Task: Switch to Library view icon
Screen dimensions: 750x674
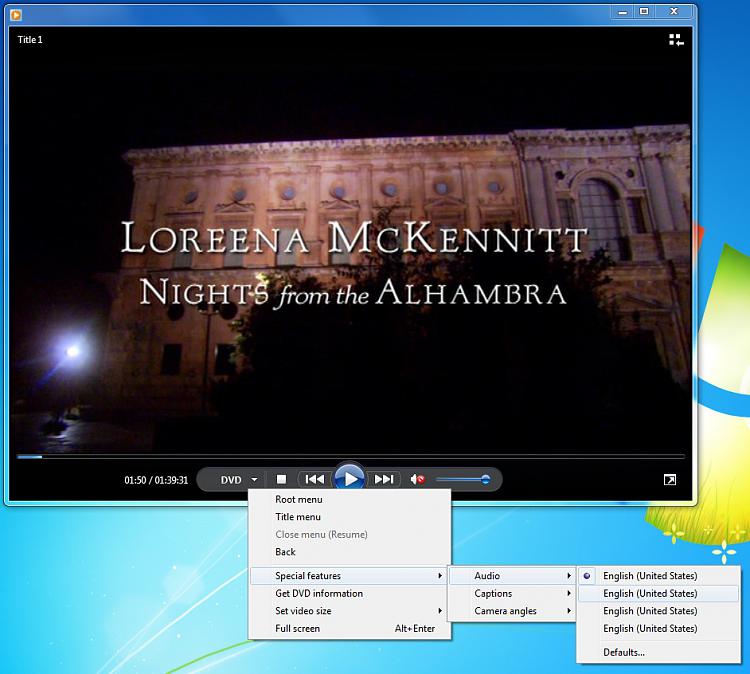Action: pyautogui.click(x=676, y=40)
